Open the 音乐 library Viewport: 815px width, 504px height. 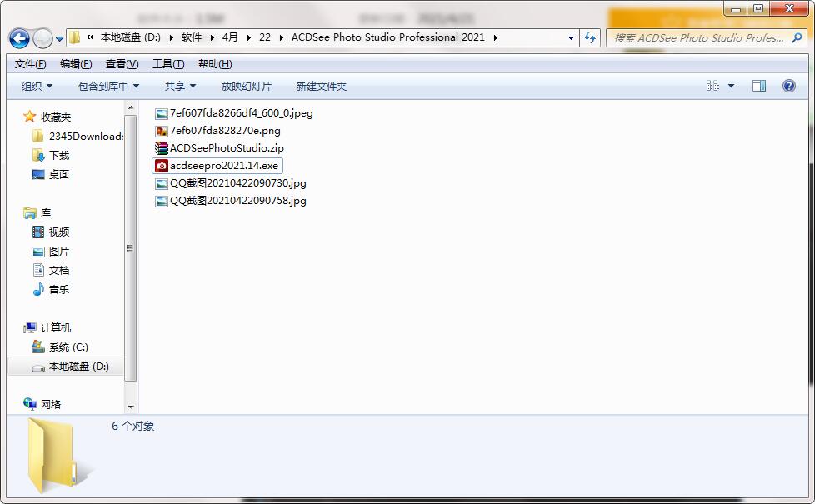click(x=51, y=289)
